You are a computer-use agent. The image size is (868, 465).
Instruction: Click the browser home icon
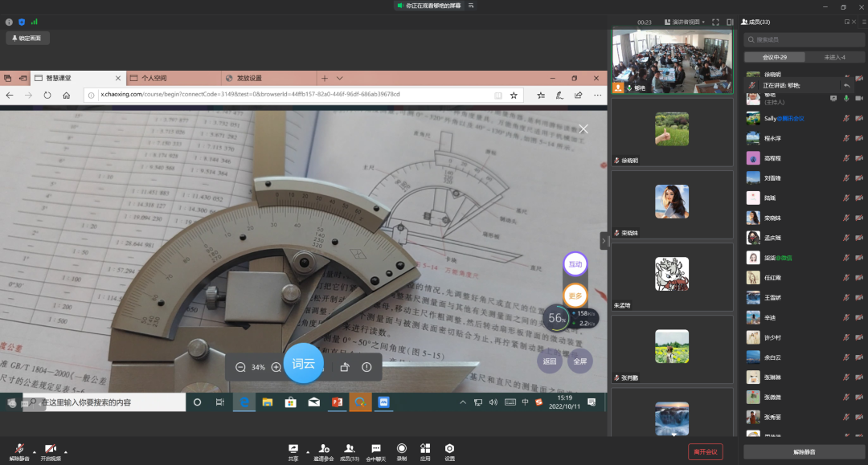click(67, 95)
